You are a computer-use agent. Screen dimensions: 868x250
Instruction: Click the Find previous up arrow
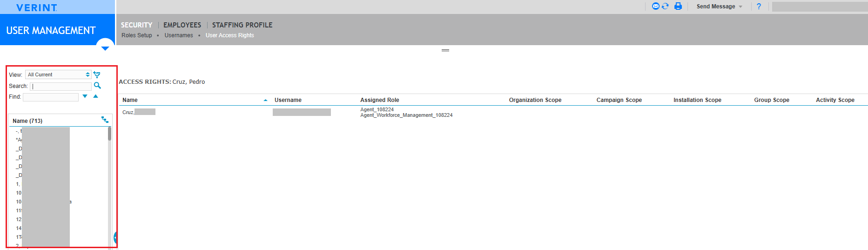coord(96,96)
